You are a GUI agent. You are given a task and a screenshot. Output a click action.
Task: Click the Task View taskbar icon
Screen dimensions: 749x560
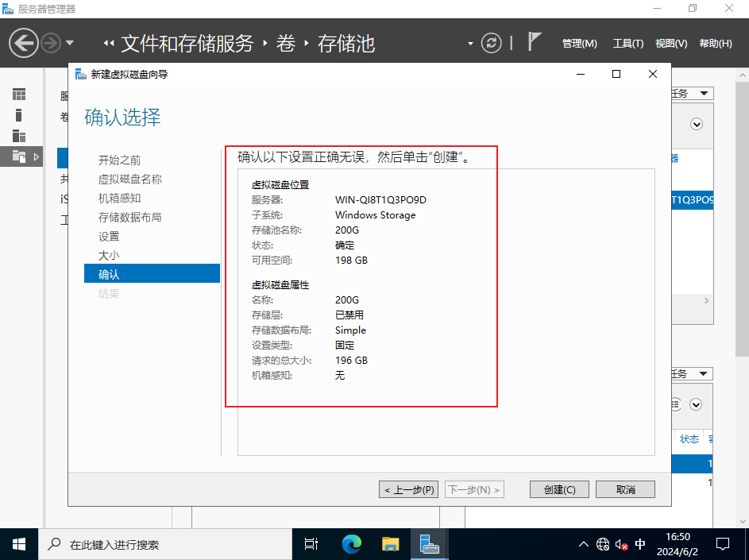coord(311,544)
